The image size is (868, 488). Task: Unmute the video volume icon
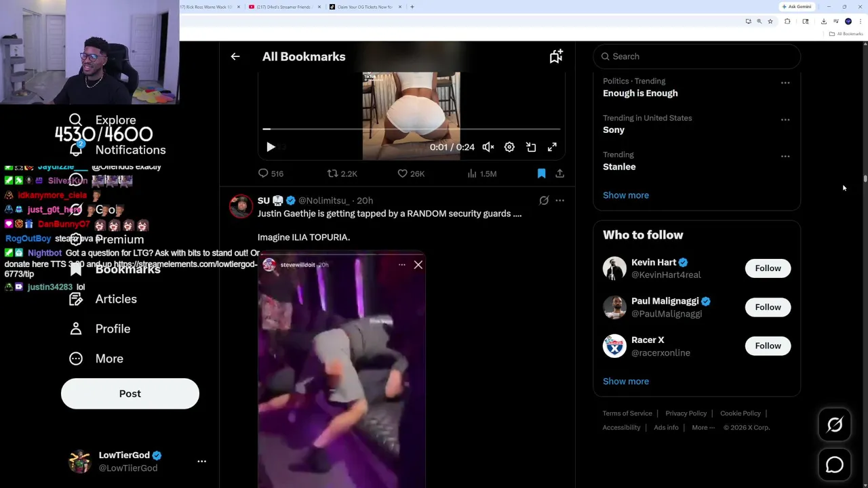488,147
